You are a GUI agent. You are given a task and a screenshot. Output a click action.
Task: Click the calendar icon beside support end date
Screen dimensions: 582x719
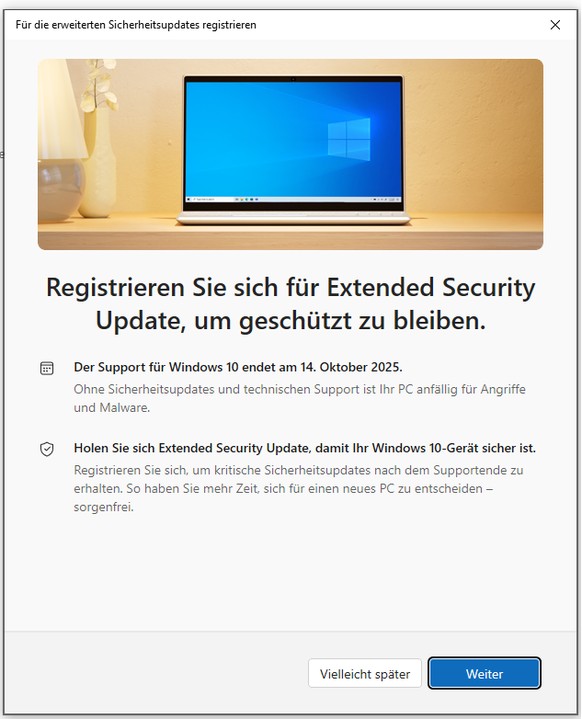click(x=47, y=368)
